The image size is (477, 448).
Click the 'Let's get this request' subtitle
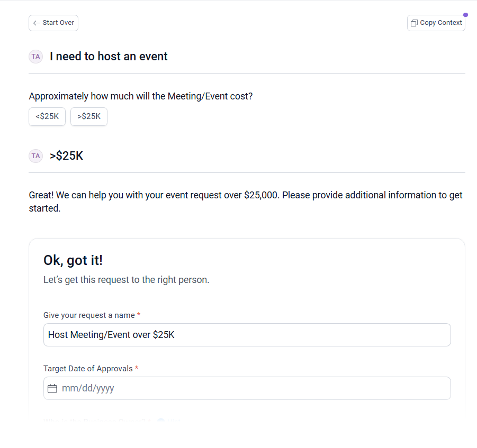point(126,280)
